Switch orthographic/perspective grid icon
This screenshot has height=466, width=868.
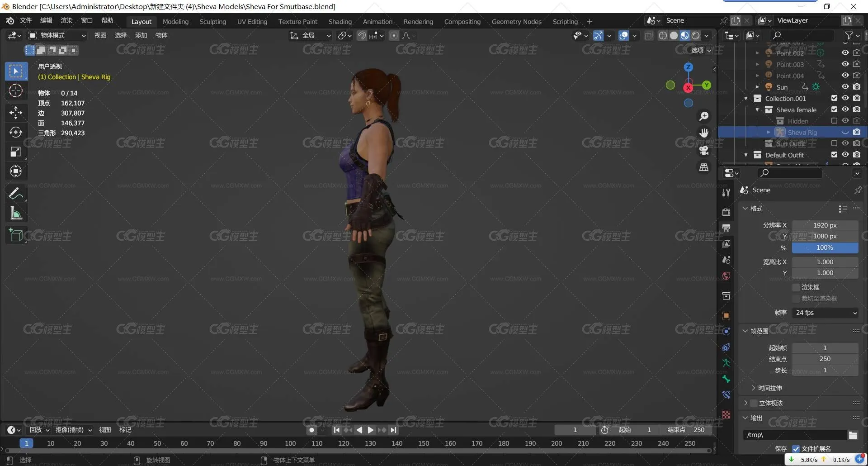[x=704, y=167]
